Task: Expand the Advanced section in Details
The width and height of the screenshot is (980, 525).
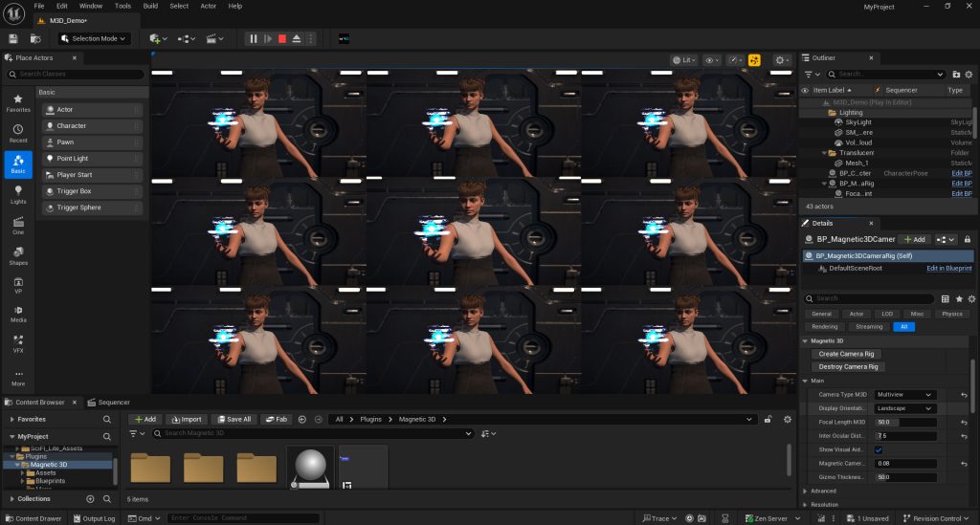Action: (823, 491)
